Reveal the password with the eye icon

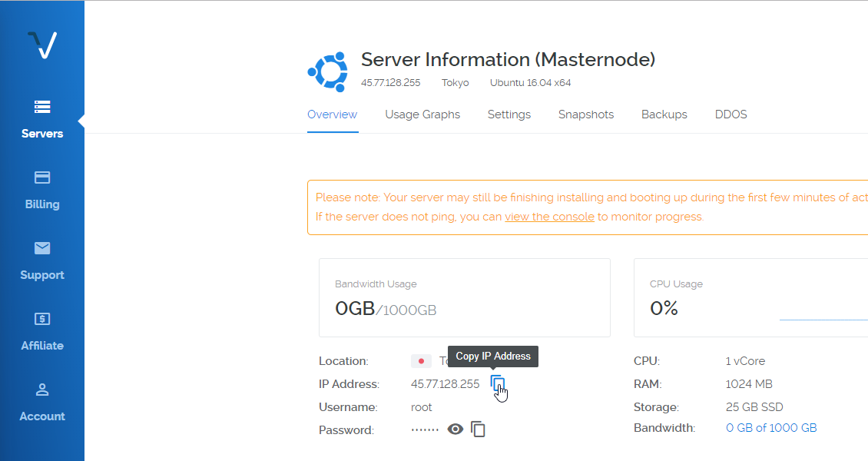tap(456, 429)
